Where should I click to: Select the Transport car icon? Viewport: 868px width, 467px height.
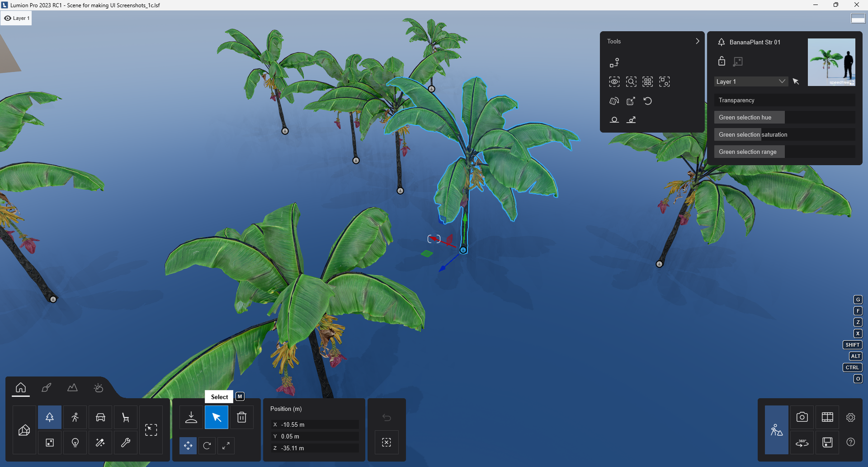point(100,417)
